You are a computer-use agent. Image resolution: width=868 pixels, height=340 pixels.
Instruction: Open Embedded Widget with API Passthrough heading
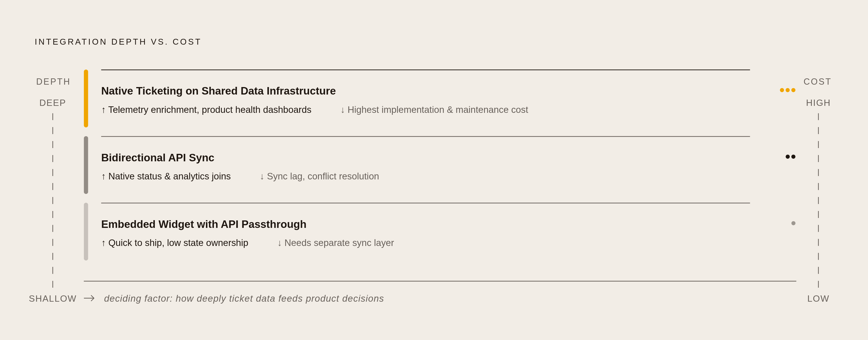point(203,224)
